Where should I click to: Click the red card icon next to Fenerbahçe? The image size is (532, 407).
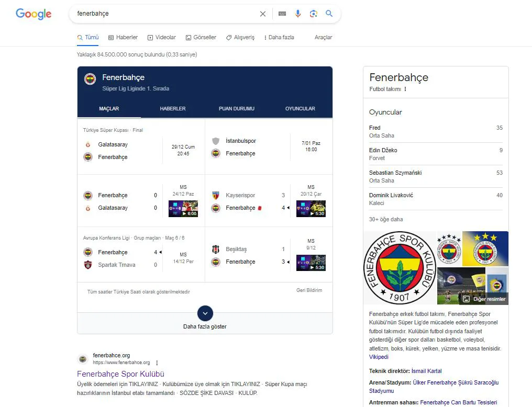pos(260,208)
